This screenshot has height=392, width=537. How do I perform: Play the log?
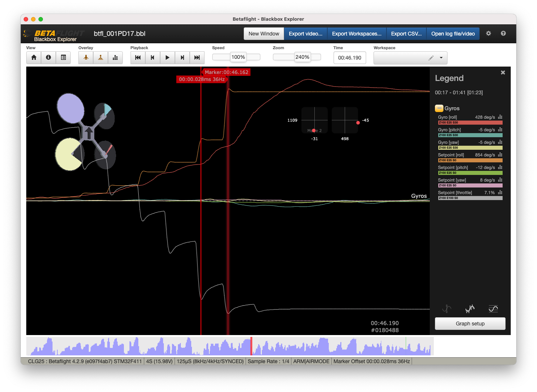[168, 58]
